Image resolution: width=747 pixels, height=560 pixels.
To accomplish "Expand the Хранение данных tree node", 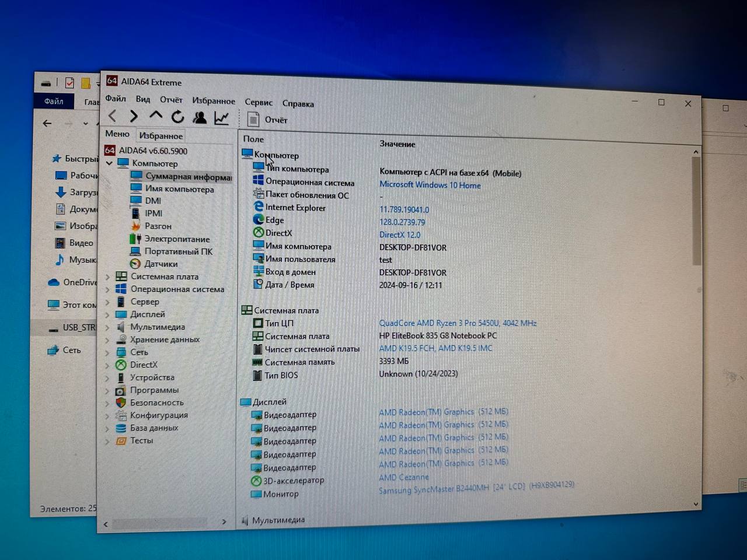I will click(x=107, y=339).
